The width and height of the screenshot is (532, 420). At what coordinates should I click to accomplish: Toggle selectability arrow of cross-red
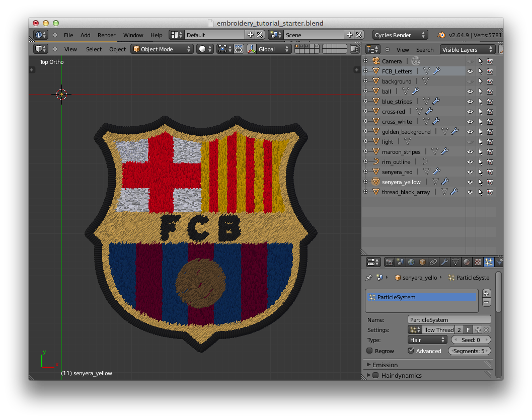pos(480,112)
